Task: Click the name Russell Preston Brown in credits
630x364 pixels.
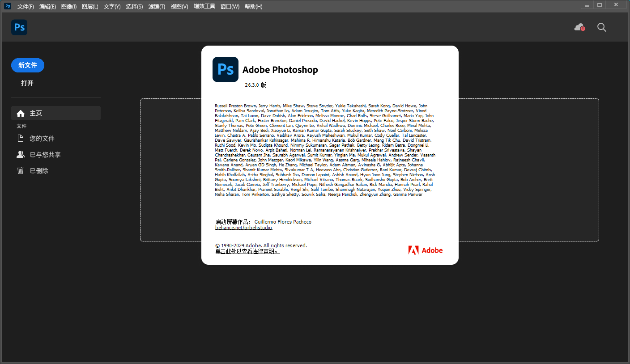Action: 235,106
